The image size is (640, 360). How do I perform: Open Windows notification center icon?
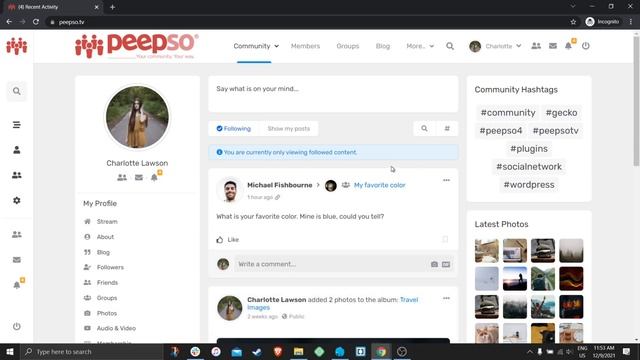(626, 351)
